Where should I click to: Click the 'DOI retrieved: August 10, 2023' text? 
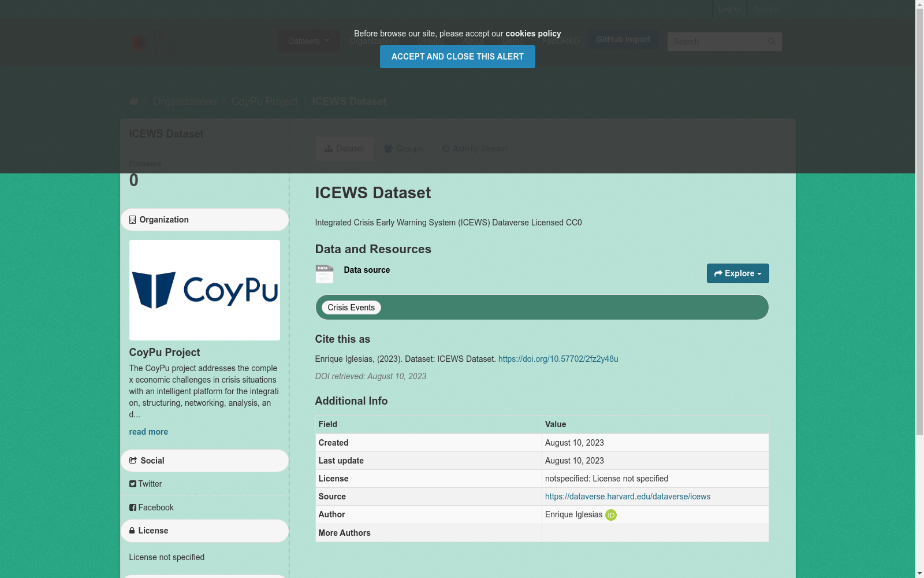371,376
